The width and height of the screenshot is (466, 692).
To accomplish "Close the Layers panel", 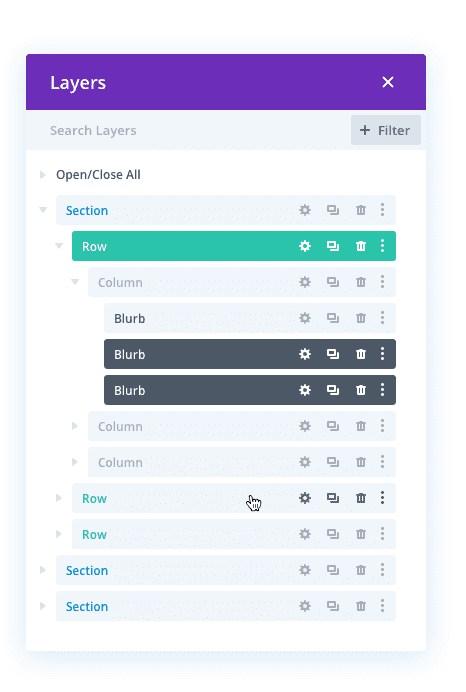I will (388, 82).
